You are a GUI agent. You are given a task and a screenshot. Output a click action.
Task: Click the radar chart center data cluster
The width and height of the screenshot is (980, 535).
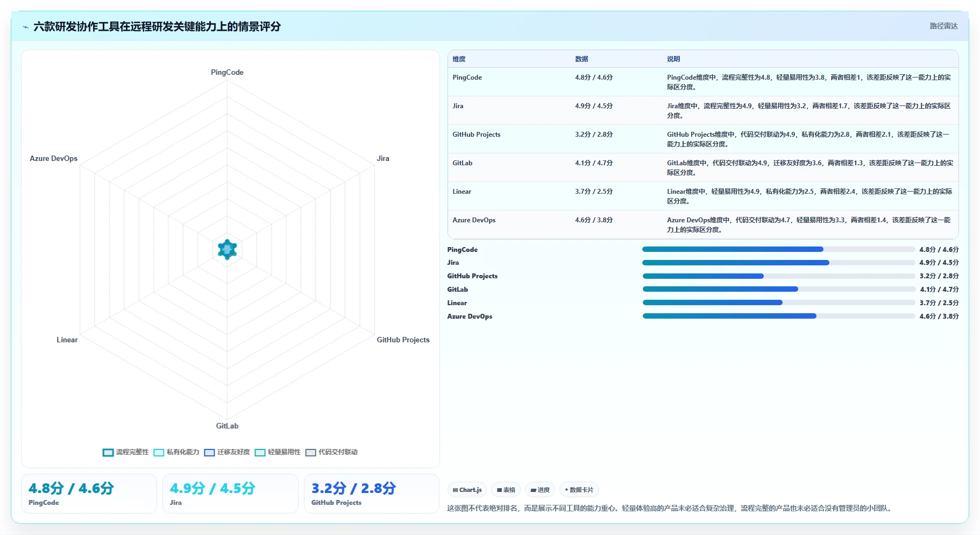[x=228, y=249]
